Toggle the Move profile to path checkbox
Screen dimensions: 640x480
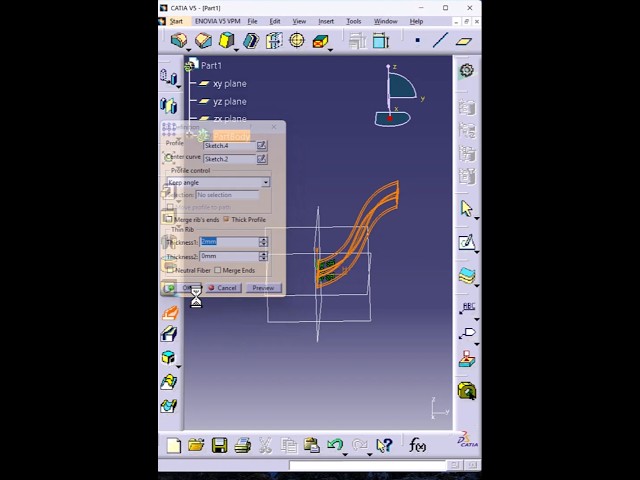coord(170,207)
